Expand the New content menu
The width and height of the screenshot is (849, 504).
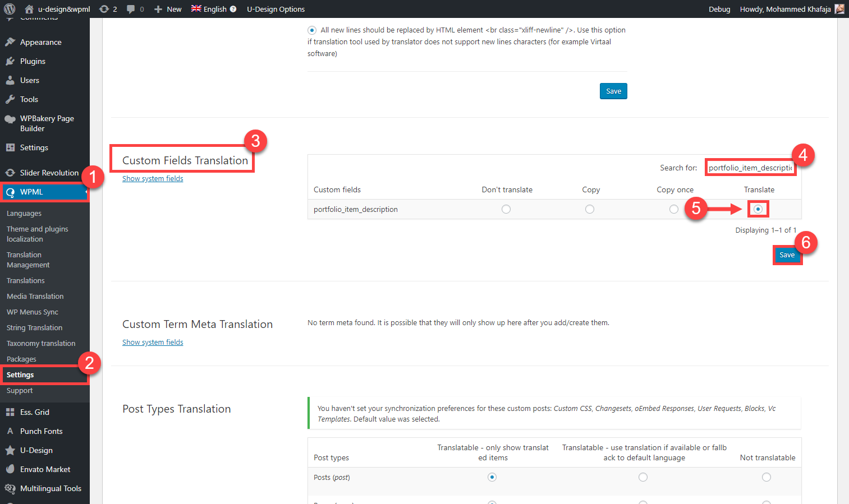tap(168, 9)
